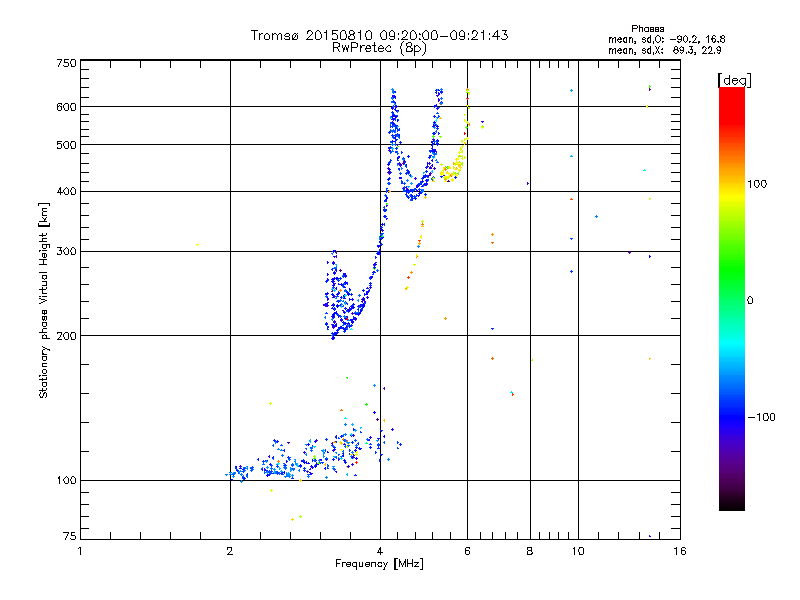Click the colorbar tick label '0'
The image size is (800, 600).
point(750,301)
